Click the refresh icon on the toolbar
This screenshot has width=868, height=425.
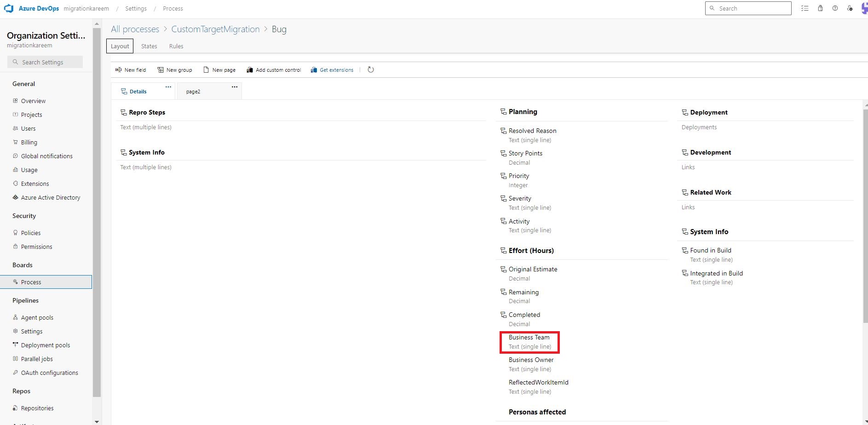371,69
